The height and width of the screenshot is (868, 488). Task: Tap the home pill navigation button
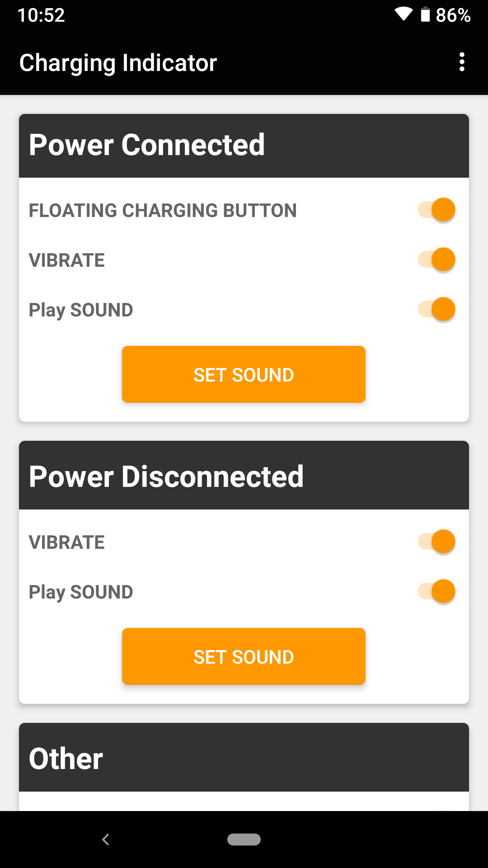point(244,840)
